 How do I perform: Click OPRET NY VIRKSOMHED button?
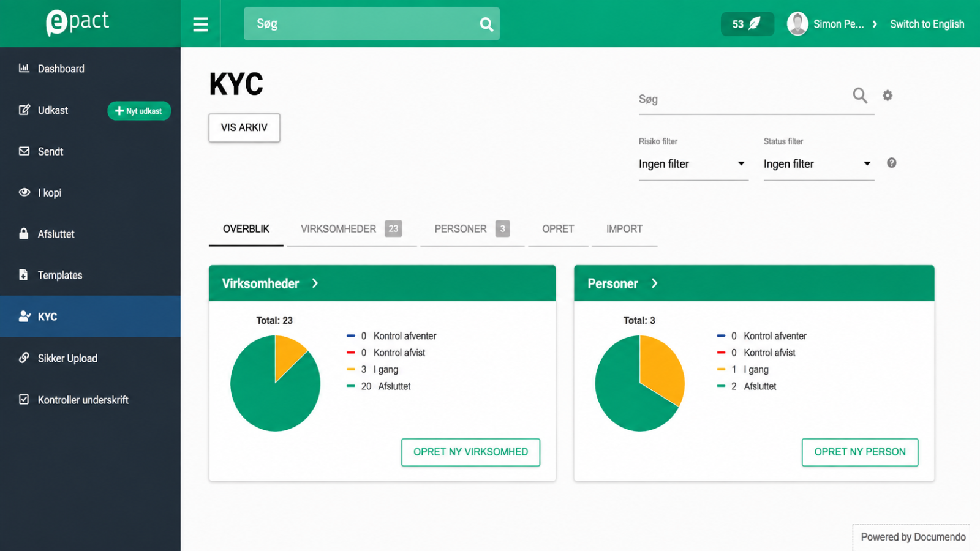click(470, 452)
